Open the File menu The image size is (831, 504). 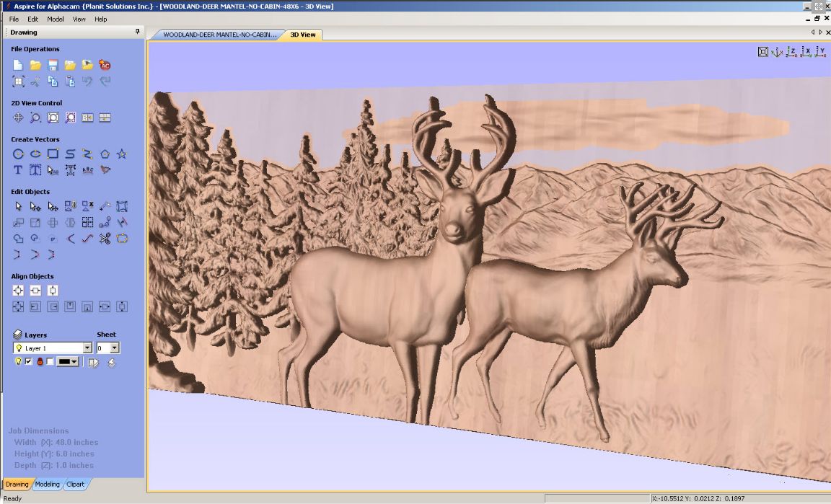tap(14, 19)
